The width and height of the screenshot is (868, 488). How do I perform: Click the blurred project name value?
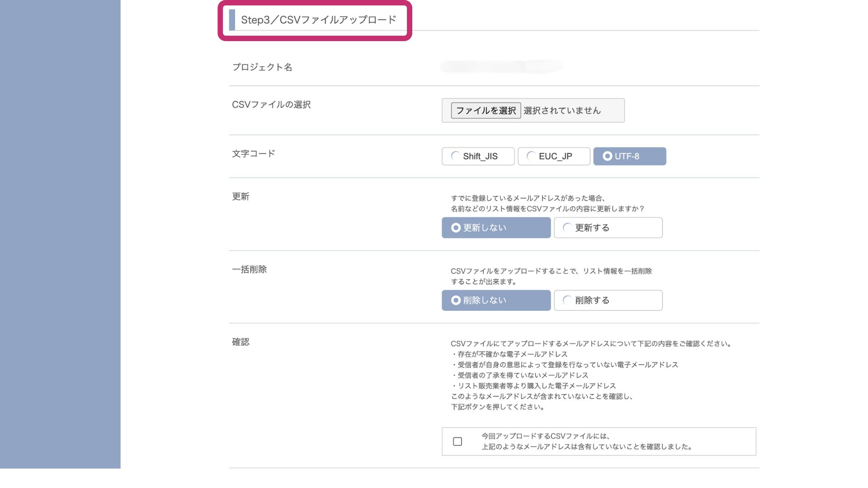point(501,67)
